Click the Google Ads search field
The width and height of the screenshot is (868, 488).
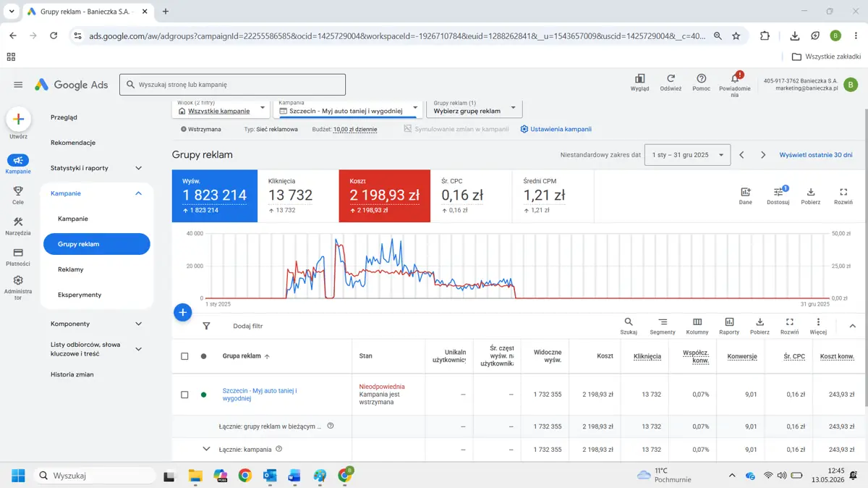[x=232, y=85]
